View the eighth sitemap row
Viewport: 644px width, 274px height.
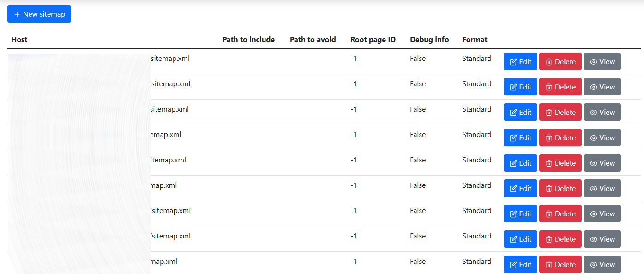[602, 239]
